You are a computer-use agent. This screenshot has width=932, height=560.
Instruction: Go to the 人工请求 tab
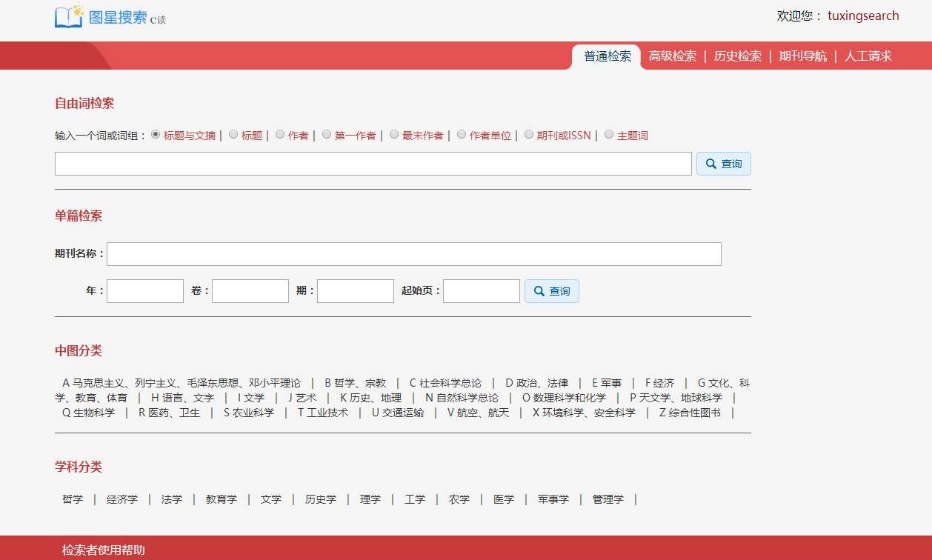868,56
